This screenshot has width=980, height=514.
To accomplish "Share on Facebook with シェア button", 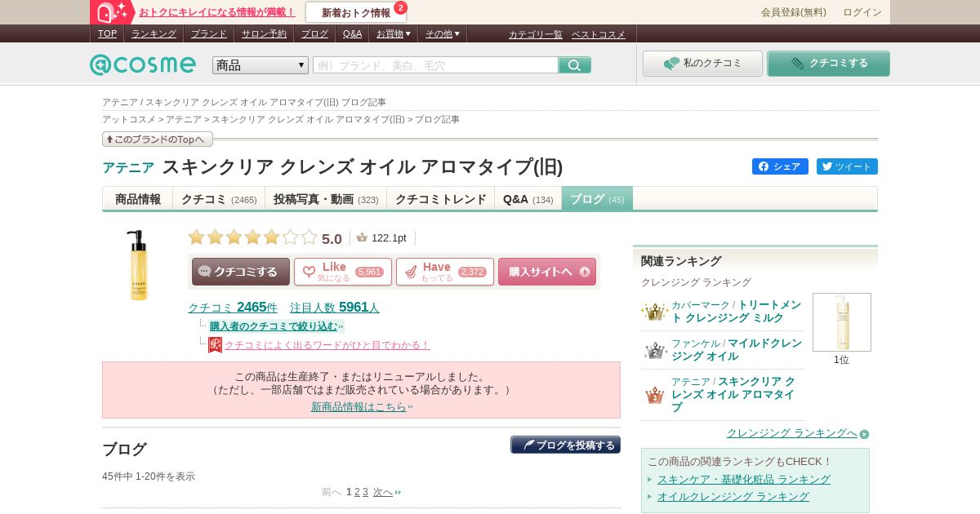I will 780,166.
